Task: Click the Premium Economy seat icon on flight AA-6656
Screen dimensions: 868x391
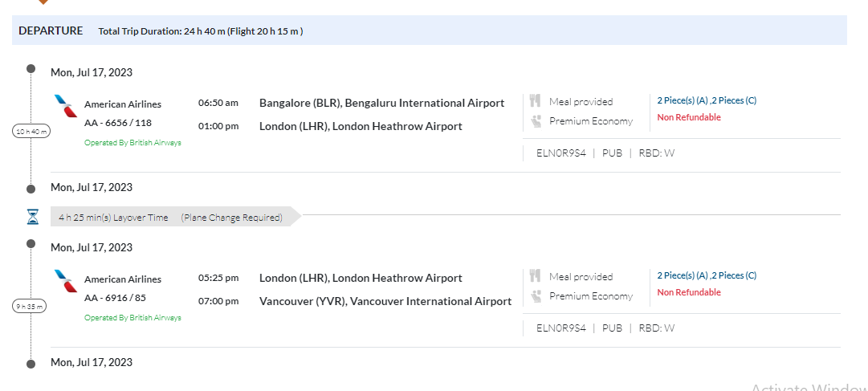Action: pyautogui.click(x=536, y=121)
